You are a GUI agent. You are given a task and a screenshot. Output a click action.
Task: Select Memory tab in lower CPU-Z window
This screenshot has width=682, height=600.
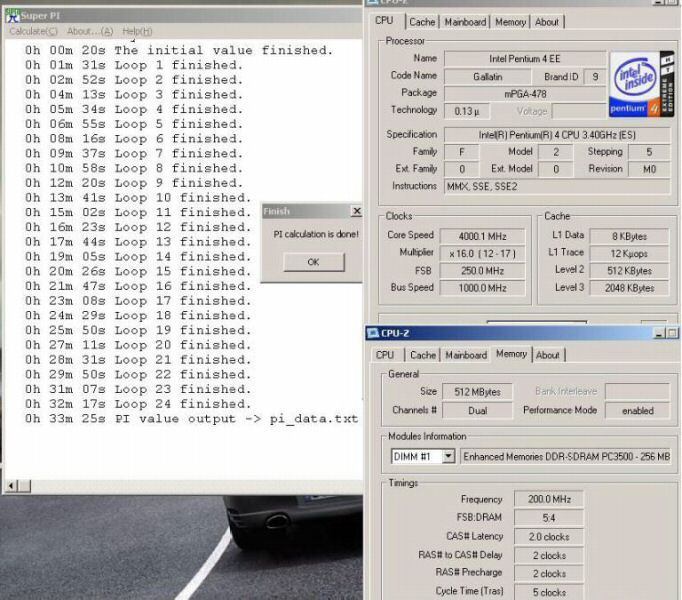click(512, 354)
